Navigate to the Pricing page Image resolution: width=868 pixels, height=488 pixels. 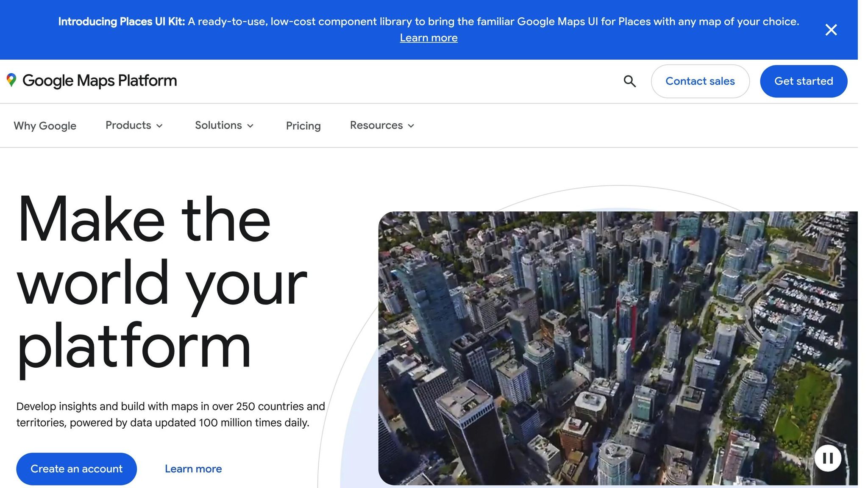(x=303, y=125)
